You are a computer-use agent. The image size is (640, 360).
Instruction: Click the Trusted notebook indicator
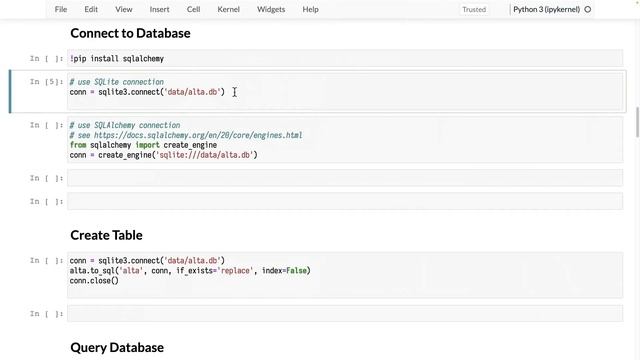coord(474,9)
